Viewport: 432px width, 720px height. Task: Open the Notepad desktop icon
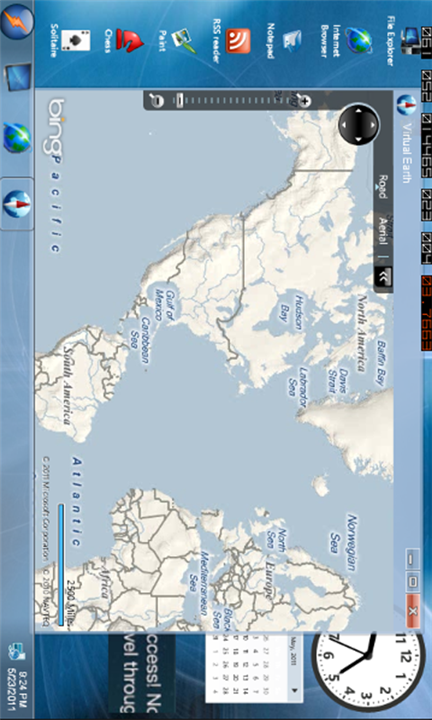284,41
